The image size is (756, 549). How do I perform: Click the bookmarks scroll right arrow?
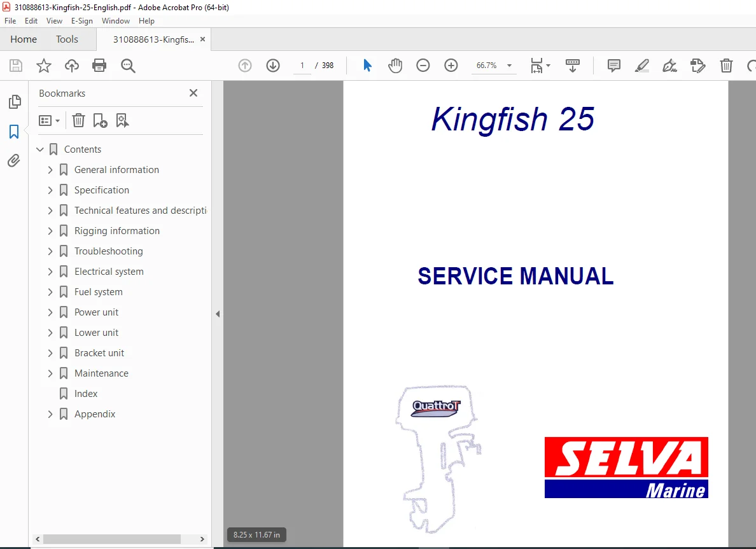[202, 539]
